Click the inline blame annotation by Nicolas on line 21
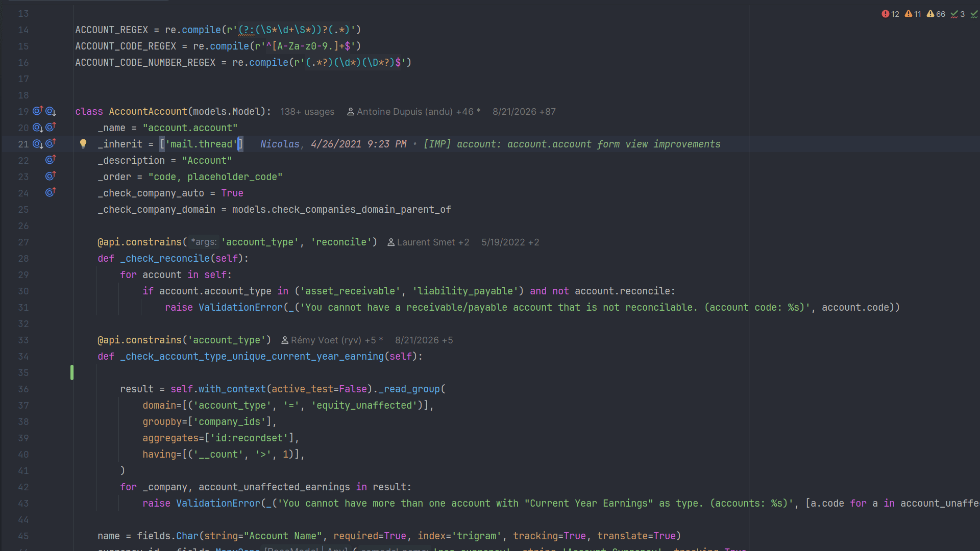The height and width of the screenshot is (551, 980). pos(491,144)
